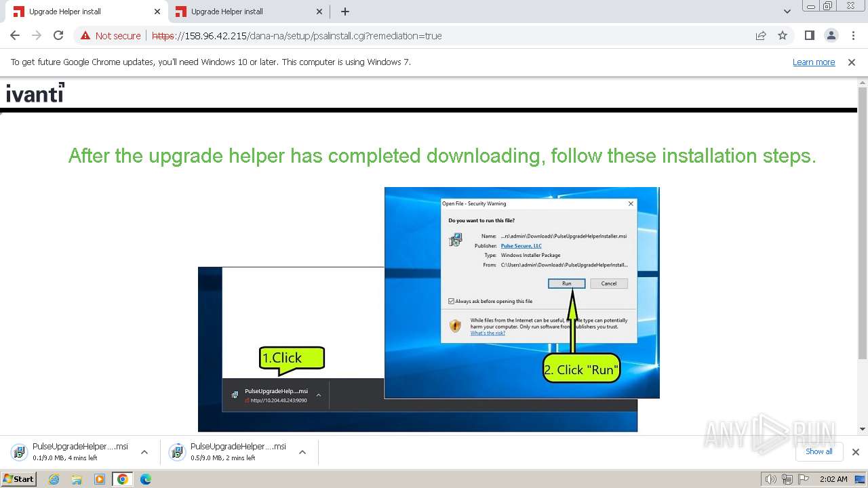The width and height of the screenshot is (868, 488).
Task: Open second PulseUpgradeHelper download at 0.5/9.0 MB
Action: (238, 451)
